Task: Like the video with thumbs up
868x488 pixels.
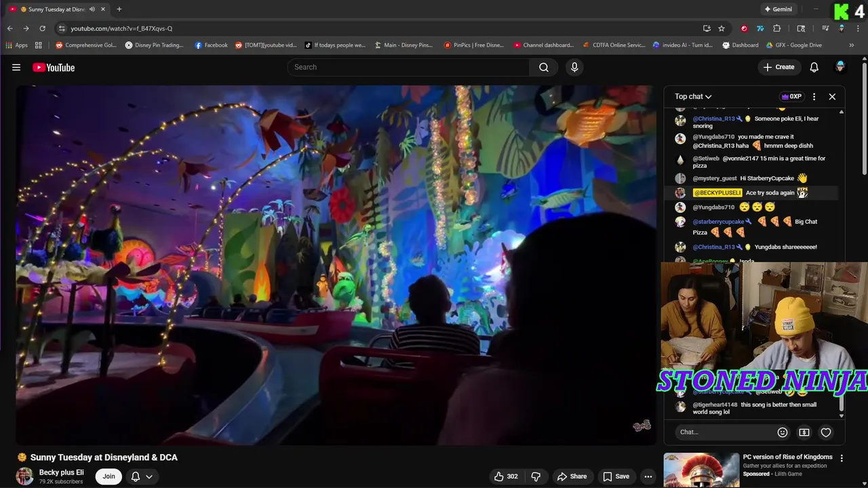Action: pyautogui.click(x=506, y=476)
